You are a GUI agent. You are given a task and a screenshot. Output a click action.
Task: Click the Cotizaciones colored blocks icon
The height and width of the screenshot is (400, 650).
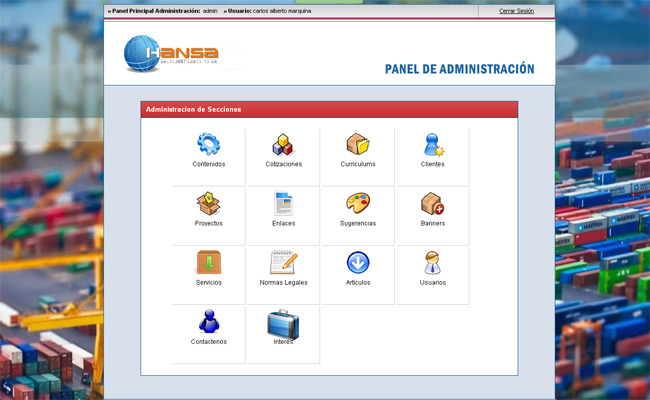tap(283, 144)
